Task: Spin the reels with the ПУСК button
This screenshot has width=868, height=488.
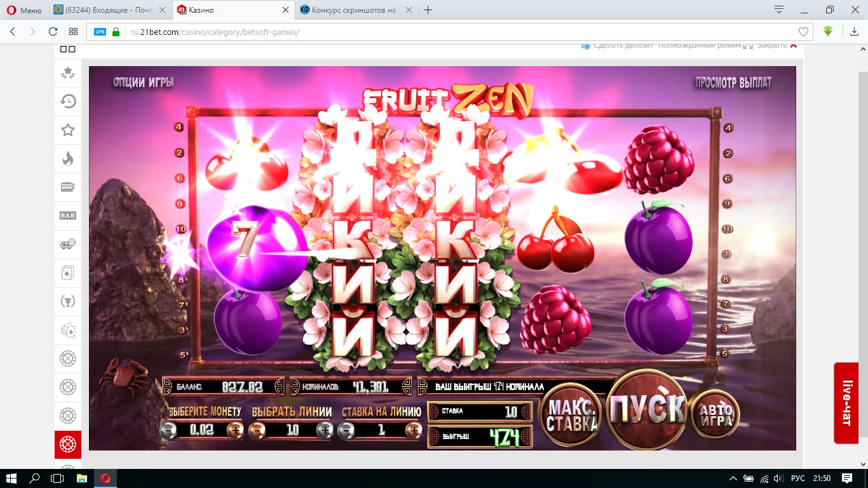Action: pos(647,409)
